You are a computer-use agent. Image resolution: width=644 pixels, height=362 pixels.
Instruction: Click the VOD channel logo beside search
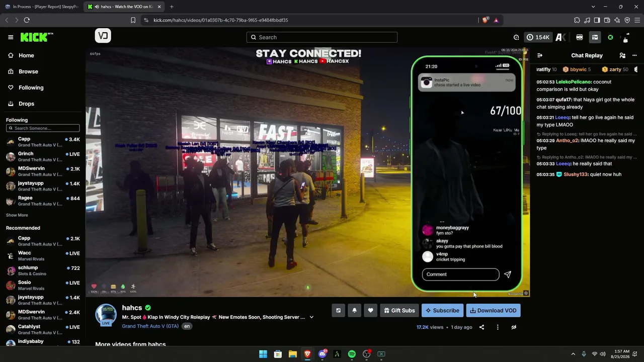(103, 36)
